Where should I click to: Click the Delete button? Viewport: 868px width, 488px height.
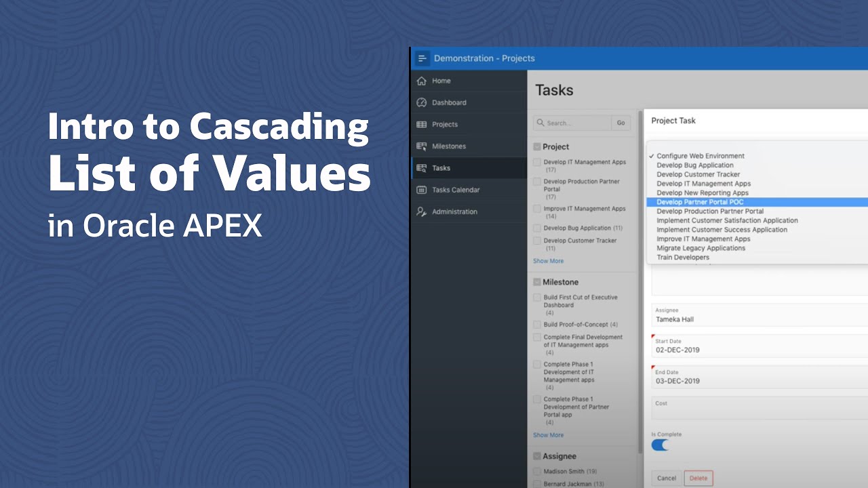point(698,479)
